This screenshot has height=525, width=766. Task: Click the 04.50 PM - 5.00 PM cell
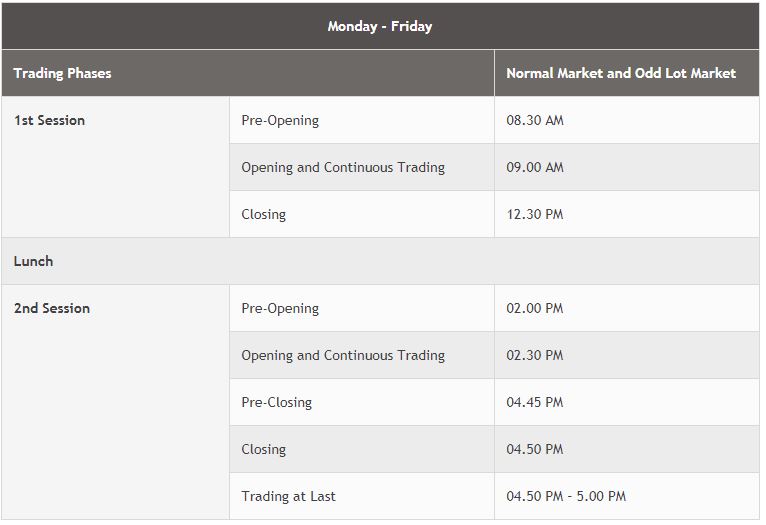[x=566, y=496]
